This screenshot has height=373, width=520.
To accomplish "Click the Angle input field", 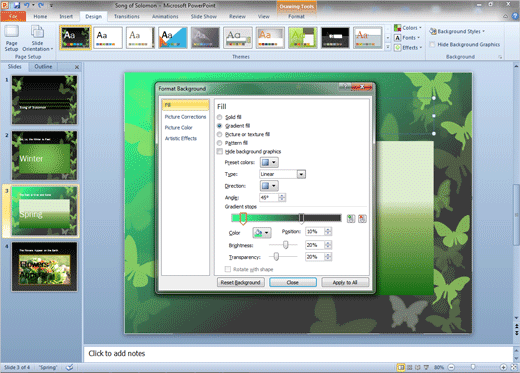I will pos(269,198).
